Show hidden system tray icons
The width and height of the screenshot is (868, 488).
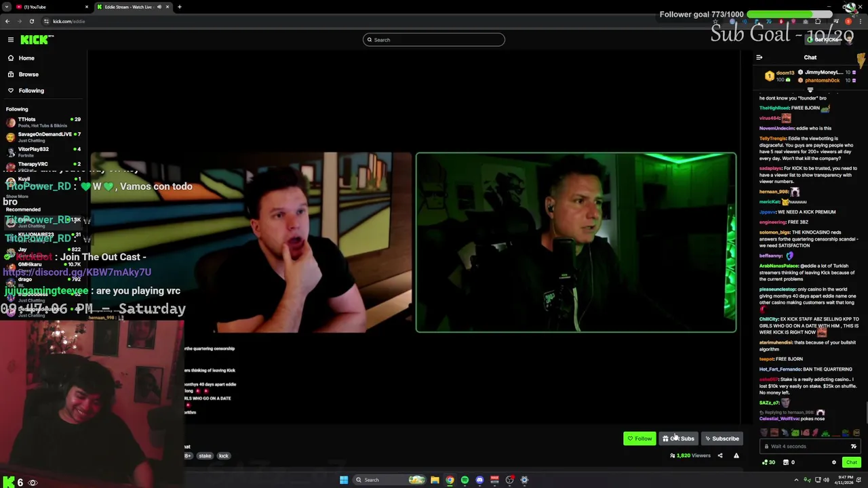(797, 480)
